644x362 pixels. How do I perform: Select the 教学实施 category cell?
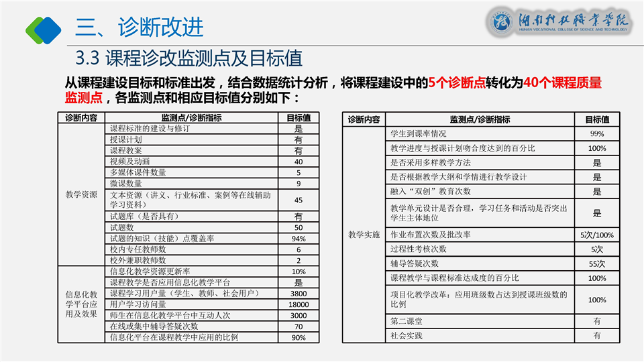click(364, 235)
